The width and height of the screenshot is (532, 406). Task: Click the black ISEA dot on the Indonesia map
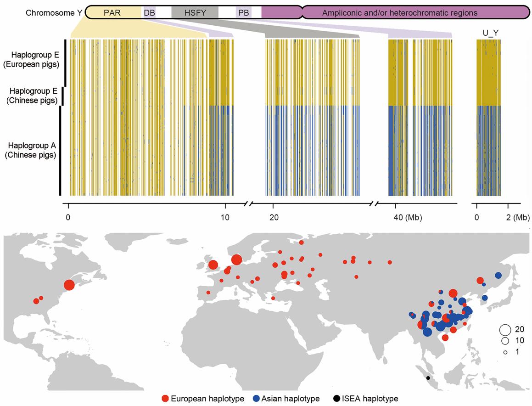(x=428, y=378)
